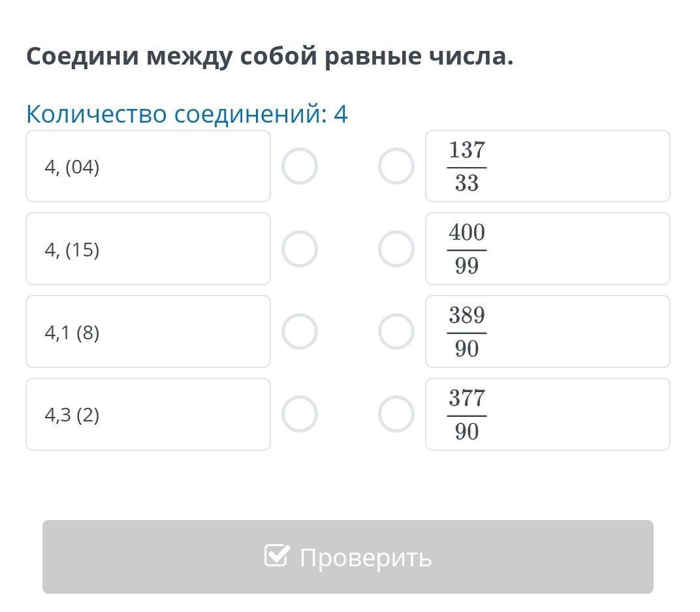Screen dimensions: 700x612
Task: Click the 4,1 (8) number card
Action: [x=148, y=331]
